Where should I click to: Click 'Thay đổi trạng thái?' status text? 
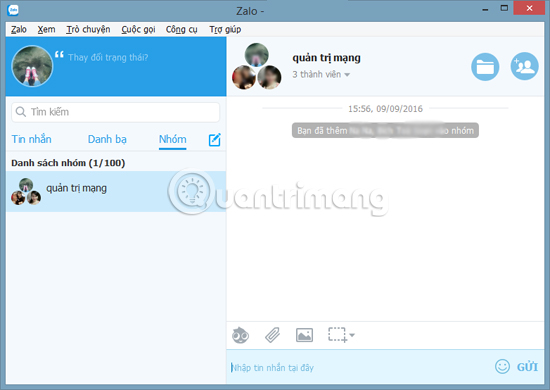point(108,57)
